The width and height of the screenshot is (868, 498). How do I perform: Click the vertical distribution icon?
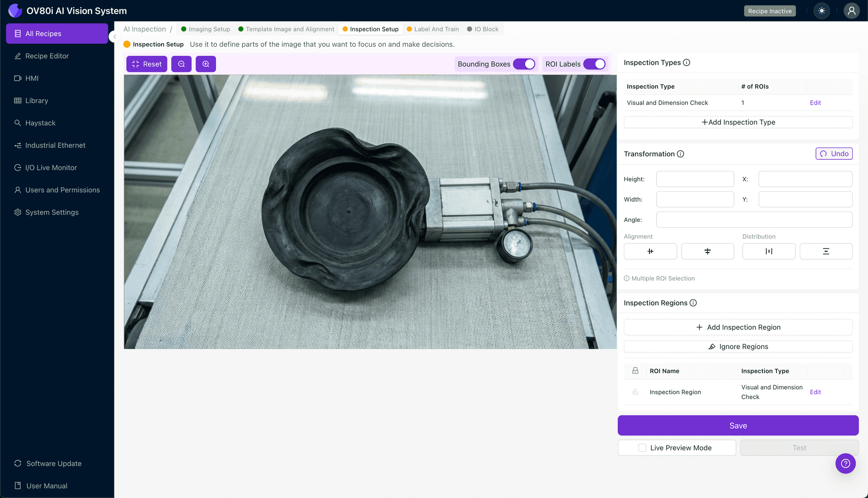tap(826, 251)
